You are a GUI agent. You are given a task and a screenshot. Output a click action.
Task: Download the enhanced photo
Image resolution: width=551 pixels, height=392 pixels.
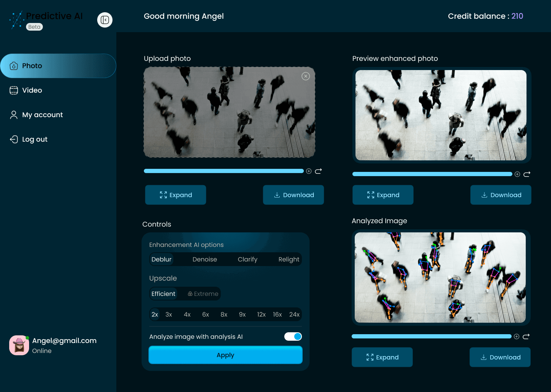click(500, 195)
